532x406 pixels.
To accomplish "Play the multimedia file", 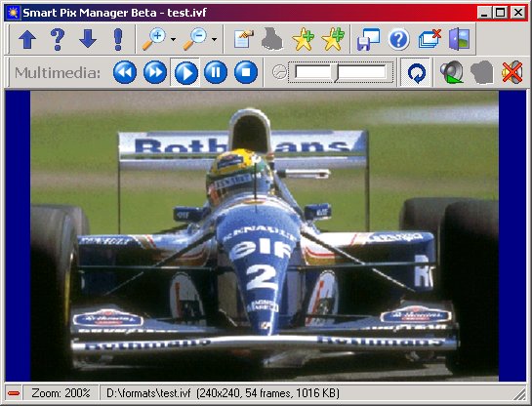I will tap(185, 72).
